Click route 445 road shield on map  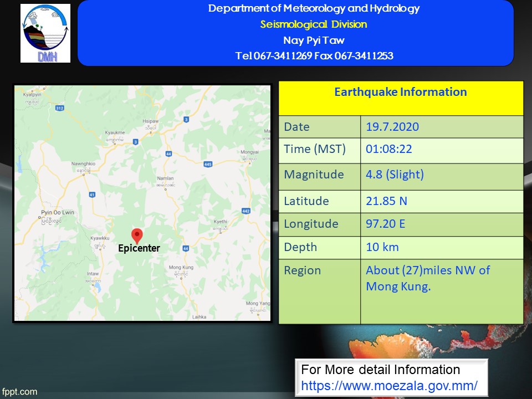pyautogui.click(x=208, y=164)
